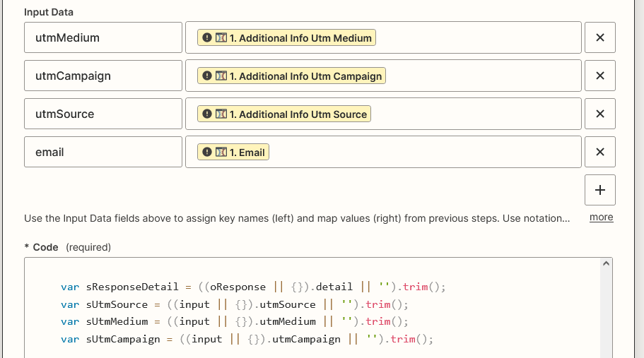Edit the utmCampaign key name field
The width and height of the screenshot is (644, 358).
[103, 76]
